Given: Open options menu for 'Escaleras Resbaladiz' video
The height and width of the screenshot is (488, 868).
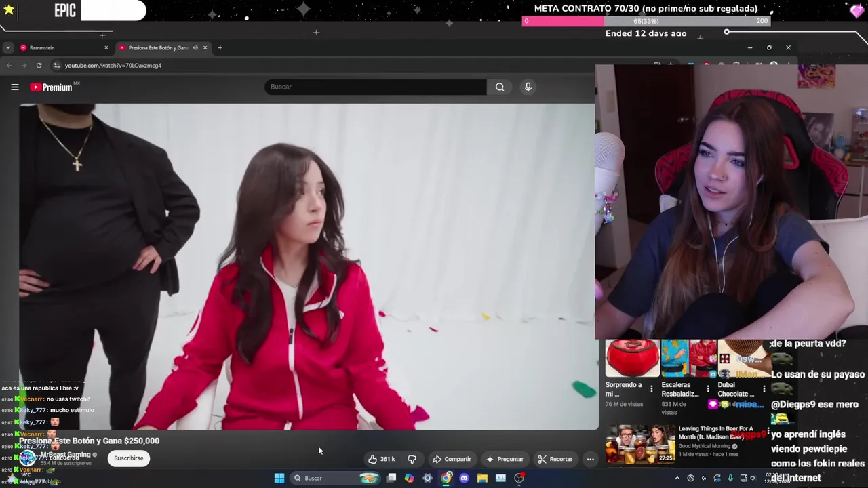Looking at the screenshot, I should click(708, 389).
